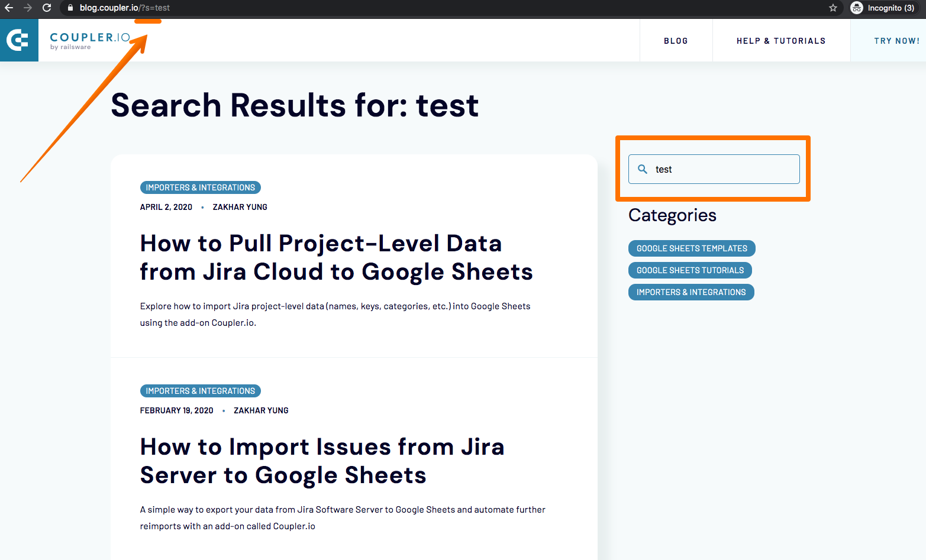The width and height of the screenshot is (926, 560).
Task: Click the excerpt 'A simple way to export your data'
Action: (343, 518)
